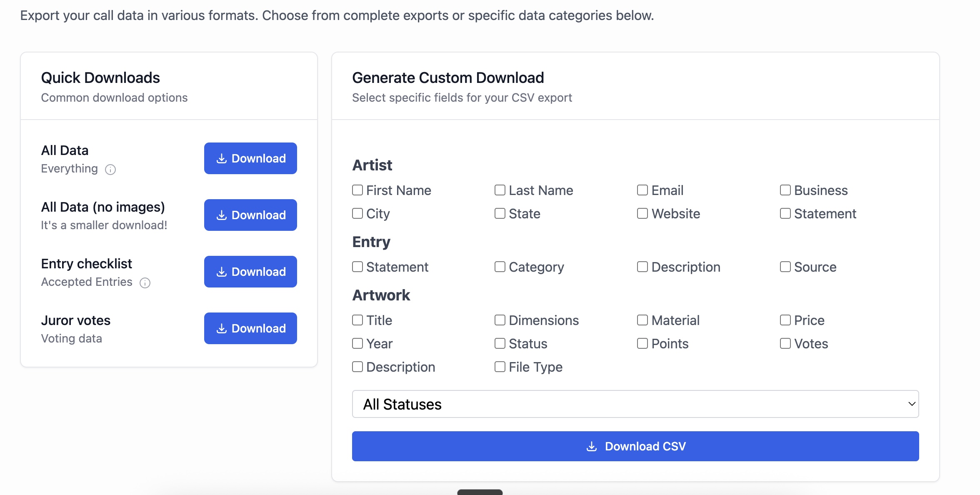Toggle the Source checkbox
Viewport: 980px width, 495px height.
pyautogui.click(x=785, y=267)
